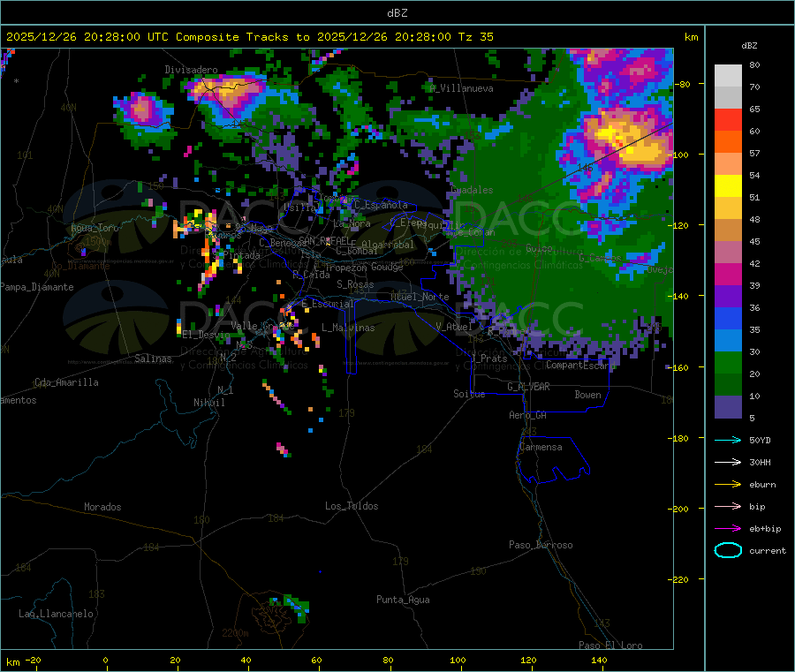Click the 'Morados' map label
Screen dimensions: 795x672
click(102, 507)
